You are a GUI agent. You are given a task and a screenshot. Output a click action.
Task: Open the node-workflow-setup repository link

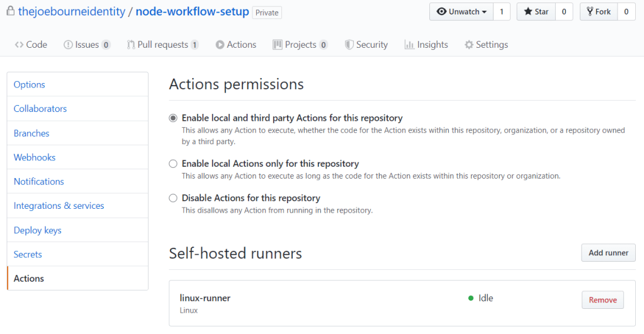(x=192, y=11)
